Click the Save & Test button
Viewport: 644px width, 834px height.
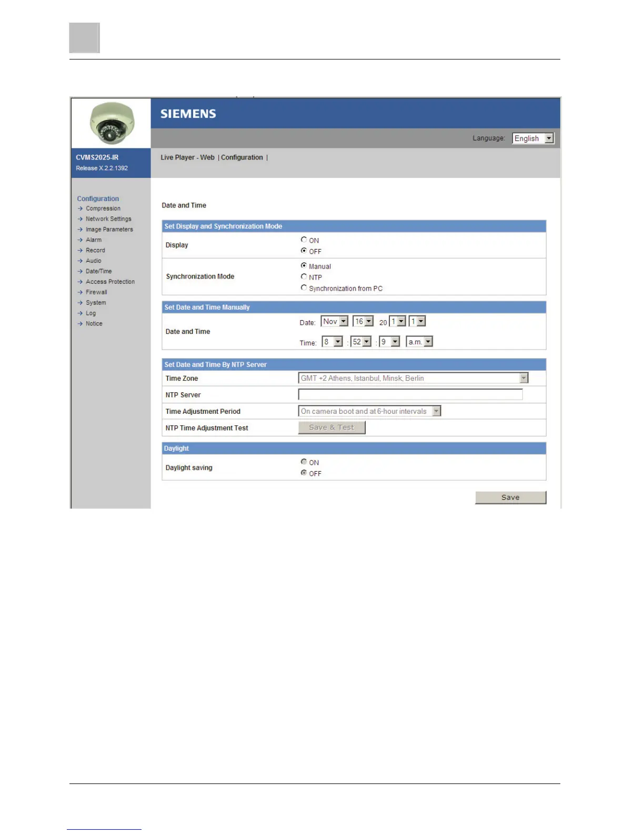[x=331, y=428]
